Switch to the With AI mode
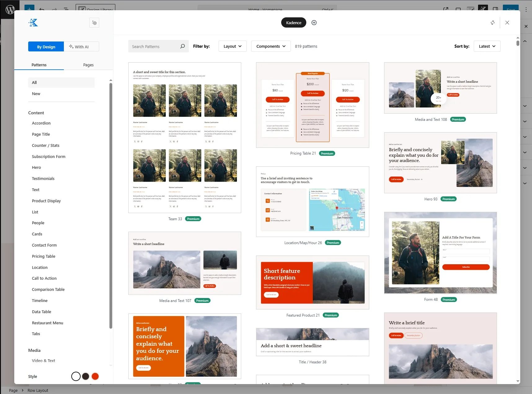This screenshot has height=394, width=532. click(x=81, y=46)
